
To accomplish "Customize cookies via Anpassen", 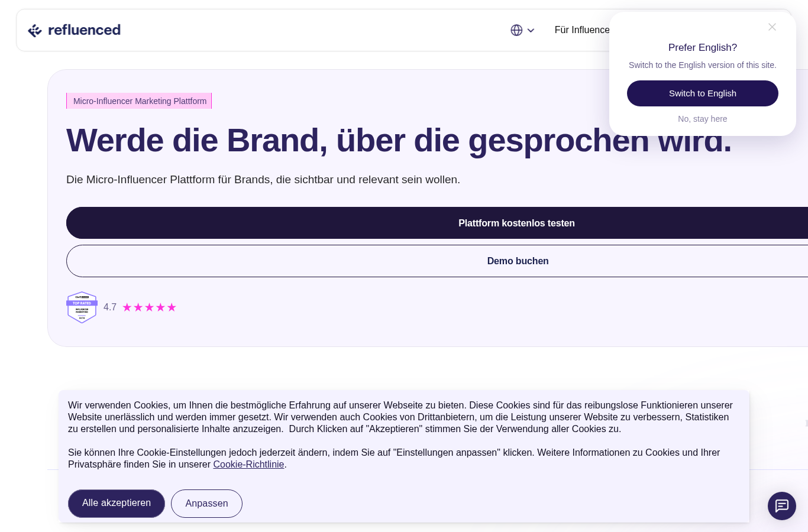I will [x=206, y=504].
